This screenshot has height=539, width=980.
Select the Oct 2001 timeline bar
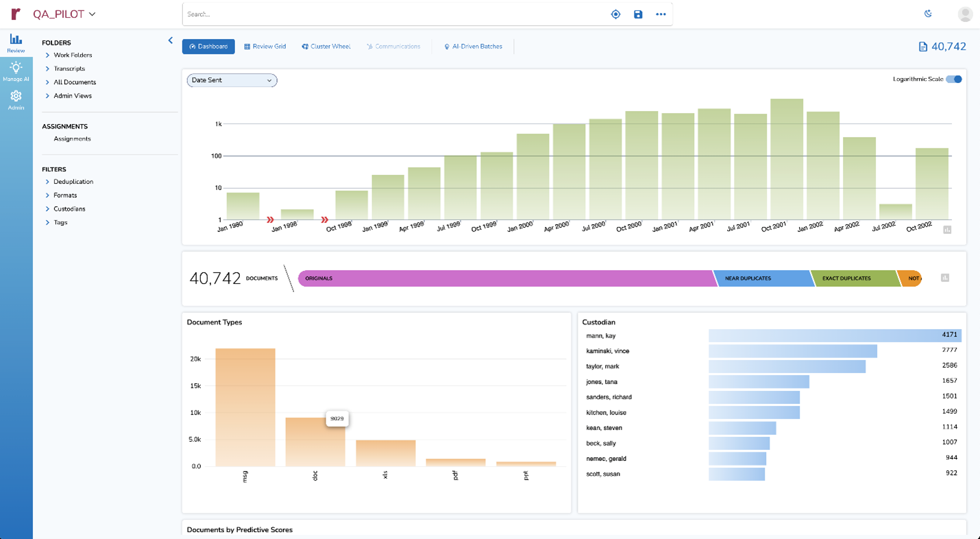pyautogui.click(x=787, y=159)
